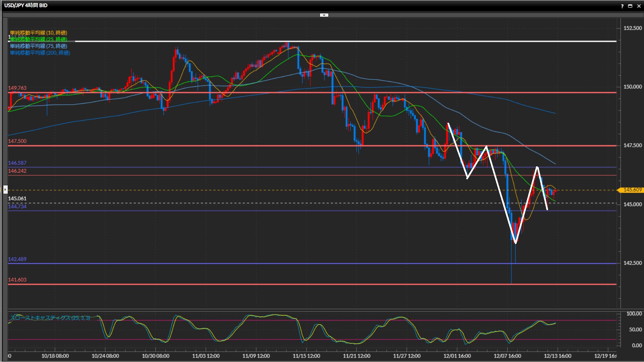This screenshot has width=644, height=362.
Task: Select the 145.061 dashed white line label
Action: 17,198
